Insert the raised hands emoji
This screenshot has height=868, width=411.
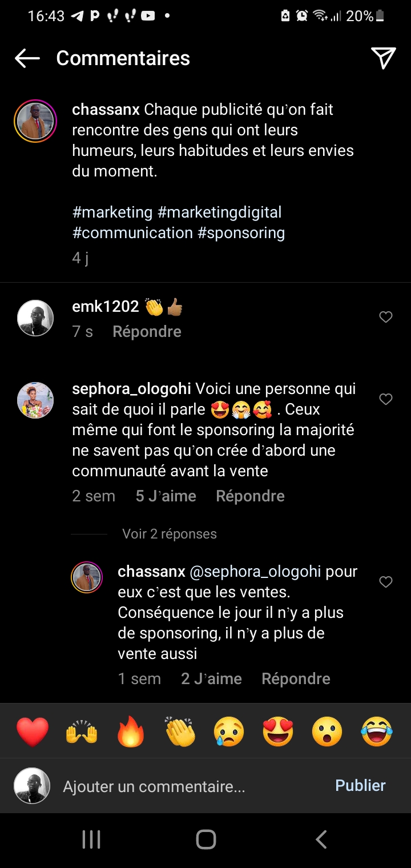[x=82, y=732]
